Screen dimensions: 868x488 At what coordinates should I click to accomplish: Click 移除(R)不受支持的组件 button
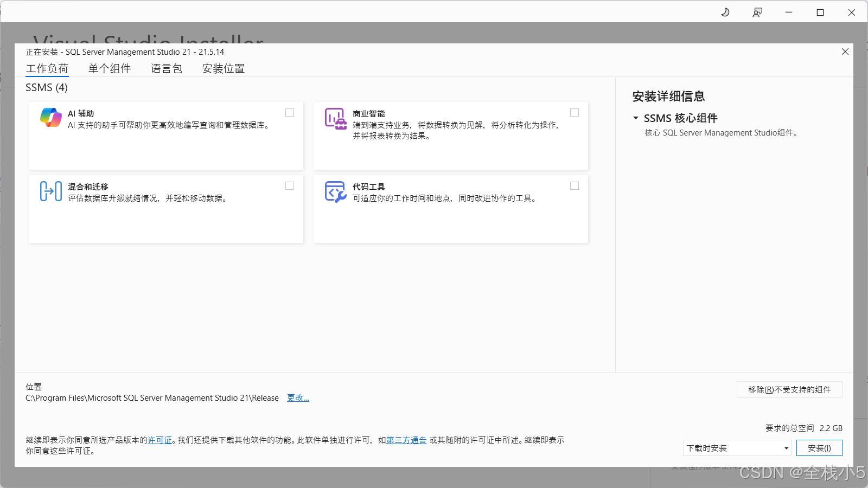(x=789, y=389)
